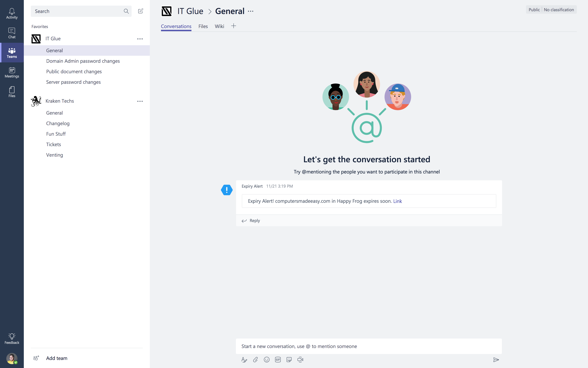Add a new tab with plus icon
This screenshot has width=588, height=368.
(x=233, y=26)
